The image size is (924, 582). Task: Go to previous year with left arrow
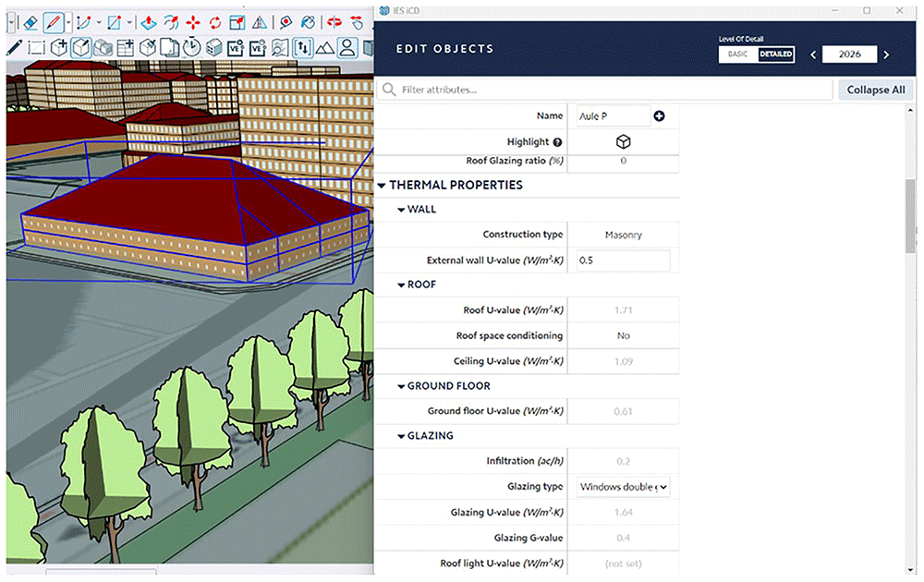(813, 55)
